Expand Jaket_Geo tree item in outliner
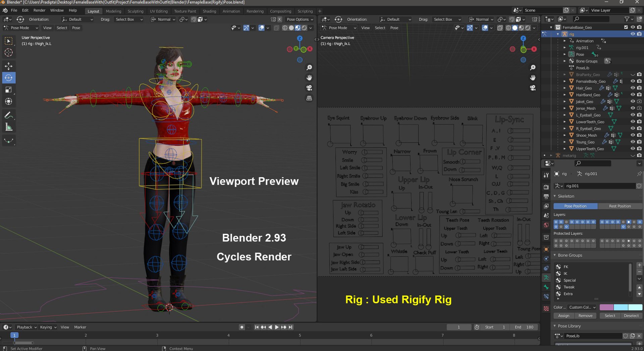The width and height of the screenshot is (644, 351). tap(565, 101)
